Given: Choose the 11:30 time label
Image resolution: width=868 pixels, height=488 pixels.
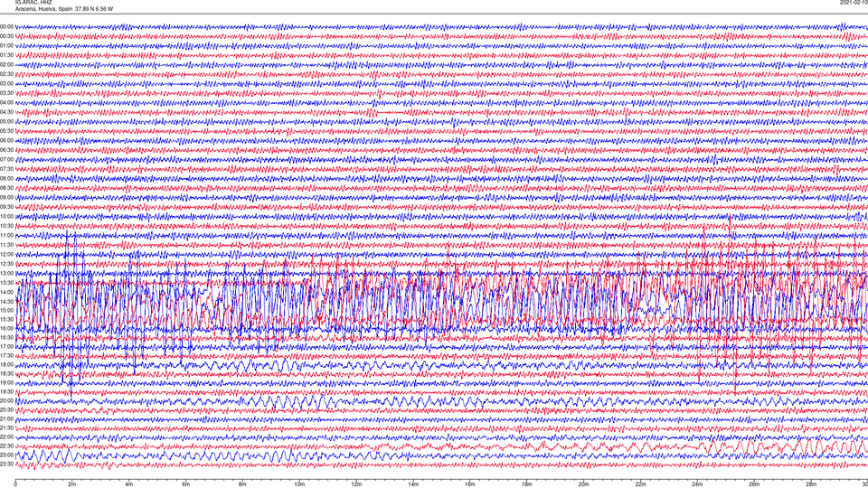Looking at the screenshot, I should click(x=6, y=245).
